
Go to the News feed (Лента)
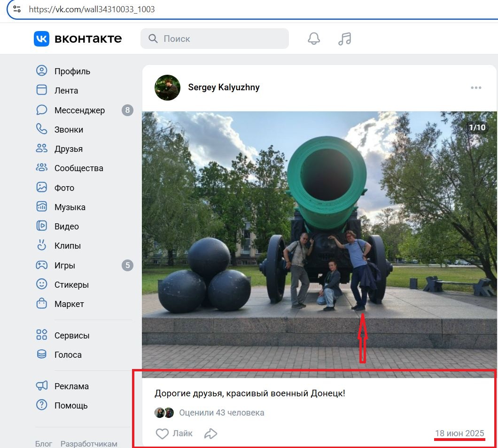(66, 91)
